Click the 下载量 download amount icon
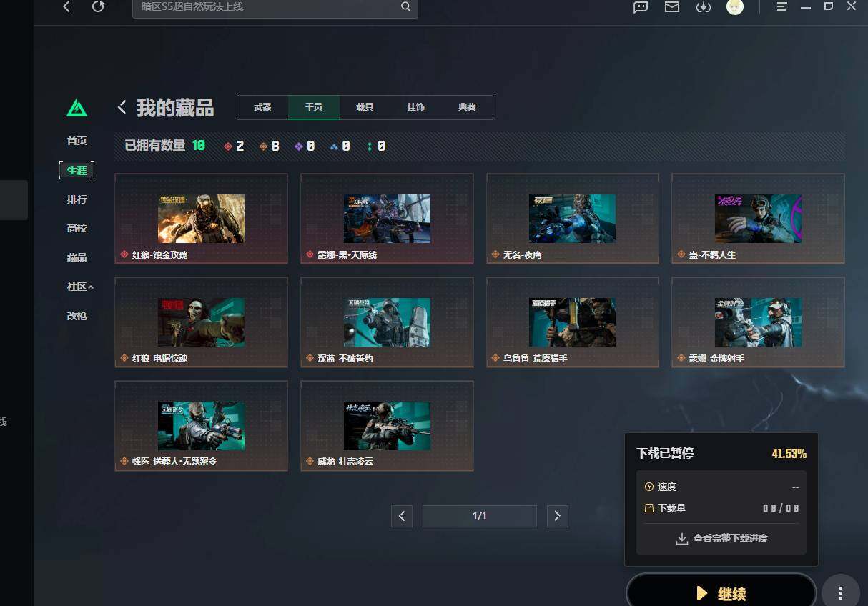This screenshot has width=868, height=606. pyautogui.click(x=649, y=508)
